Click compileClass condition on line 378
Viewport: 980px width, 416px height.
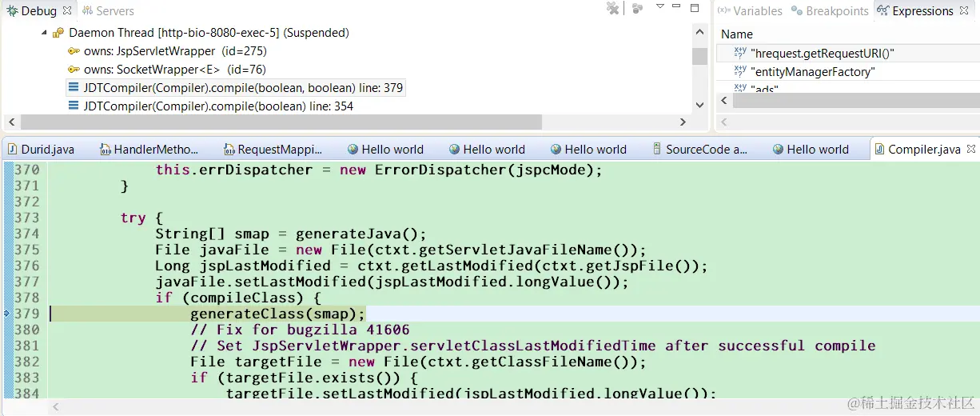coord(247,298)
